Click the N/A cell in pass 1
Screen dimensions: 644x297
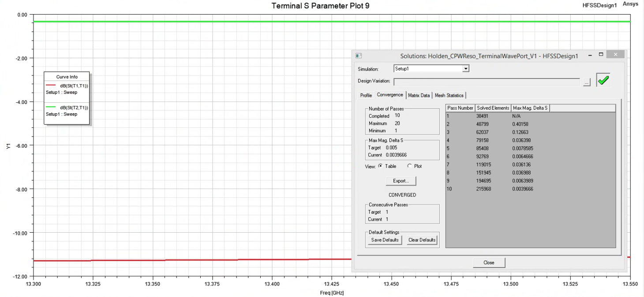point(517,116)
